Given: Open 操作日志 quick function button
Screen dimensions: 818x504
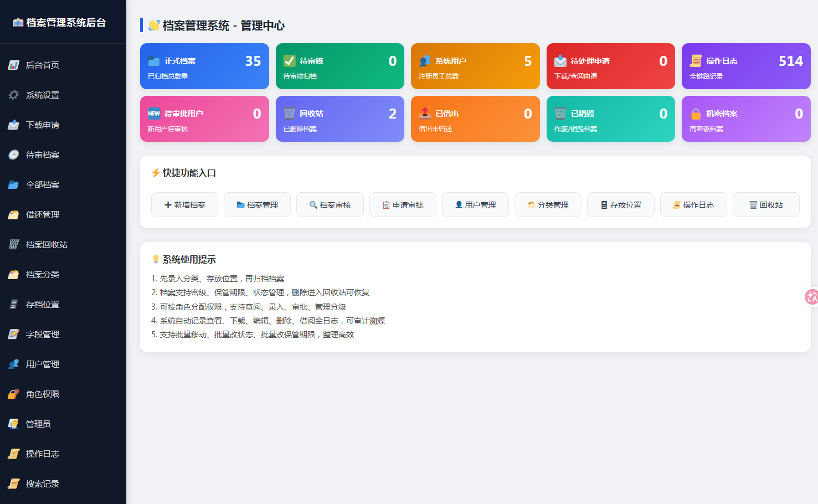Looking at the screenshot, I should pos(693,205).
